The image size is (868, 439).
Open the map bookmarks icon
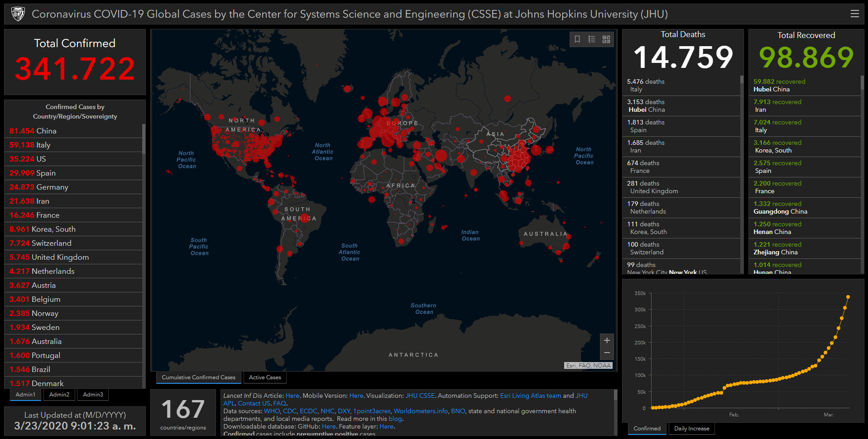[577, 39]
